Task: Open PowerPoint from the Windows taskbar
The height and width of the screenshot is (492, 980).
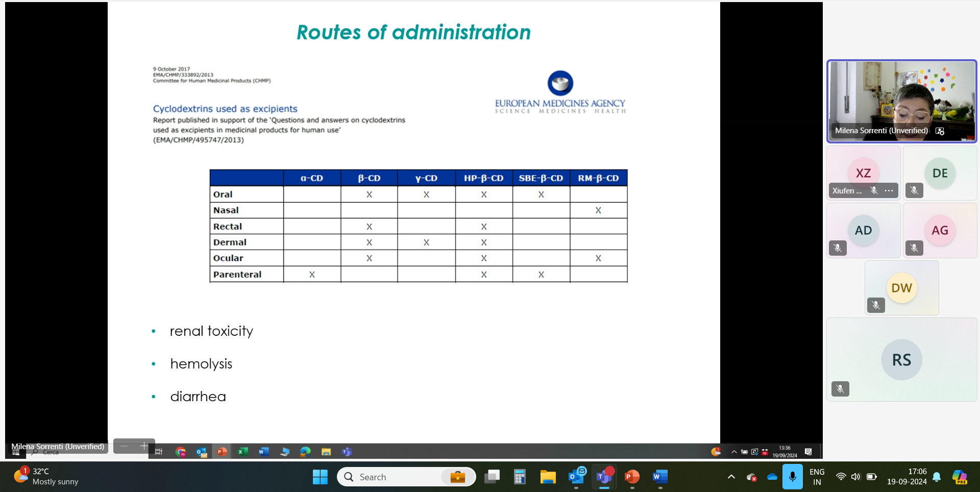Action: pyautogui.click(x=632, y=477)
